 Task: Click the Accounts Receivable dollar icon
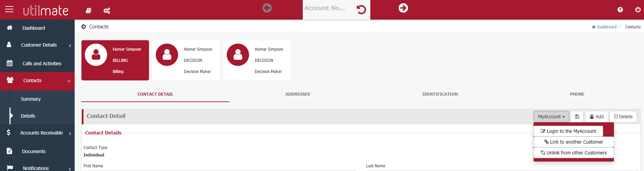pyautogui.click(x=8, y=132)
